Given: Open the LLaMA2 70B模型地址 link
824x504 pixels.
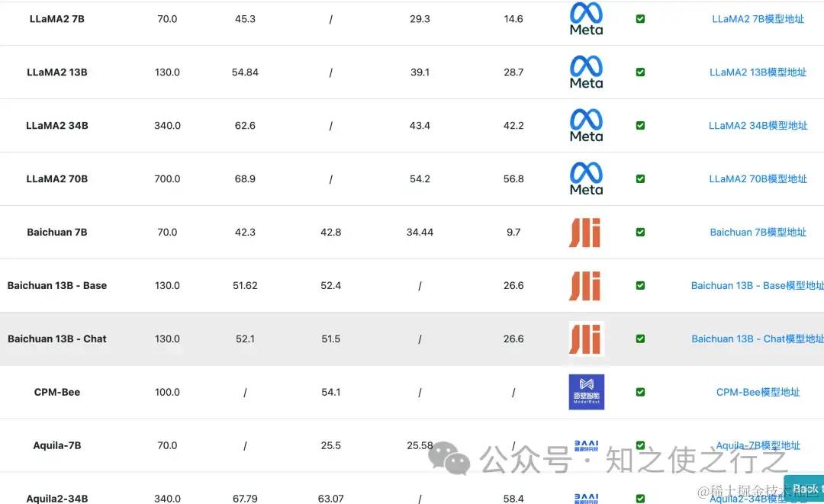Looking at the screenshot, I should pos(758,178).
